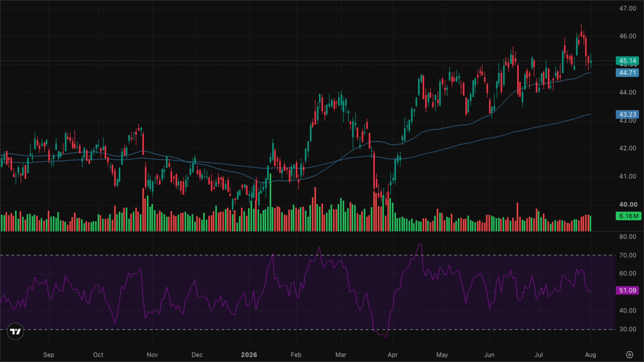Click the 42.00 price axis label
This screenshot has width=644, height=362.
pyautogui.click(x=628, y=148)
